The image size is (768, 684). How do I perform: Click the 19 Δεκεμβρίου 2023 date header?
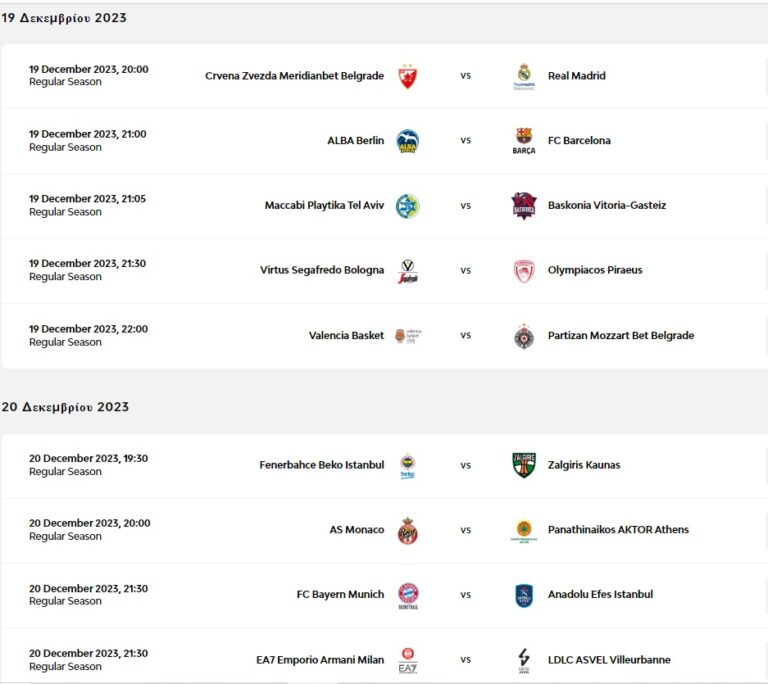64,18
